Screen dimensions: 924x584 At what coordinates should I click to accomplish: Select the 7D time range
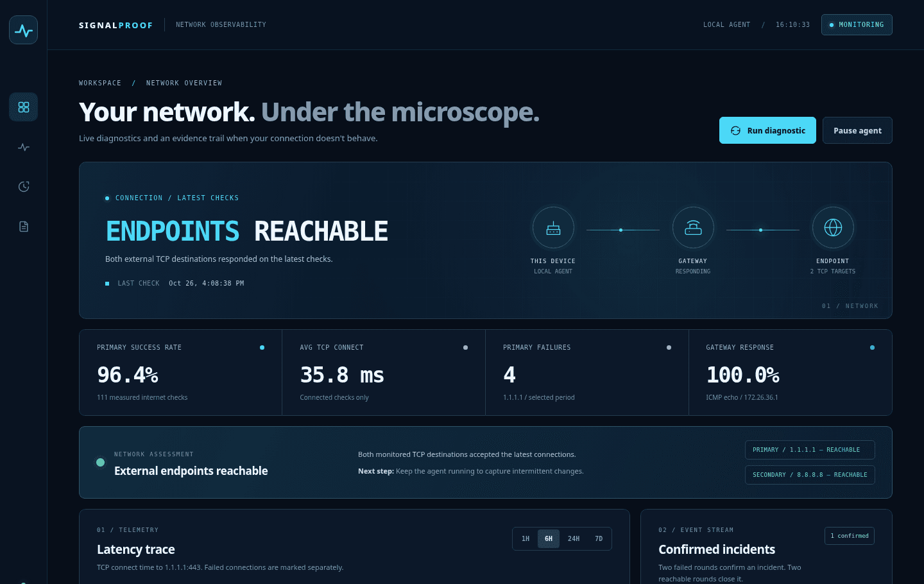tap(599, 539)
